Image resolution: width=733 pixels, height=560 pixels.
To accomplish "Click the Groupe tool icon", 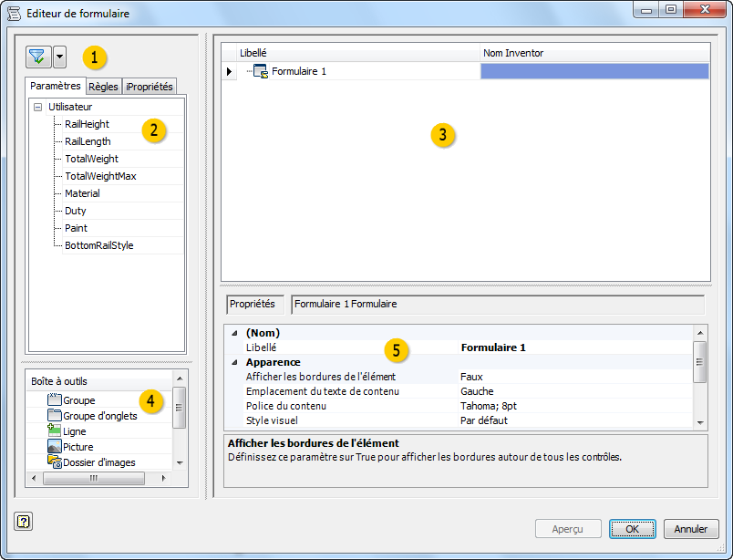I will pos(54,399).
